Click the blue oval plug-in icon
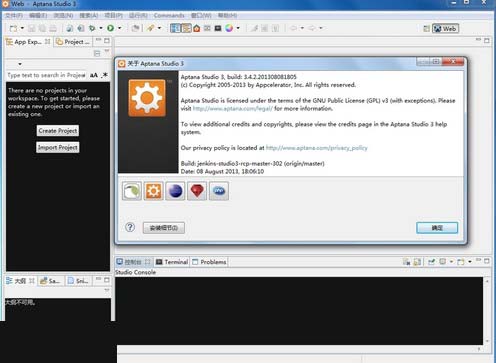Image resolution: width=496 pixels, height=363 pixels. point(219,191)
